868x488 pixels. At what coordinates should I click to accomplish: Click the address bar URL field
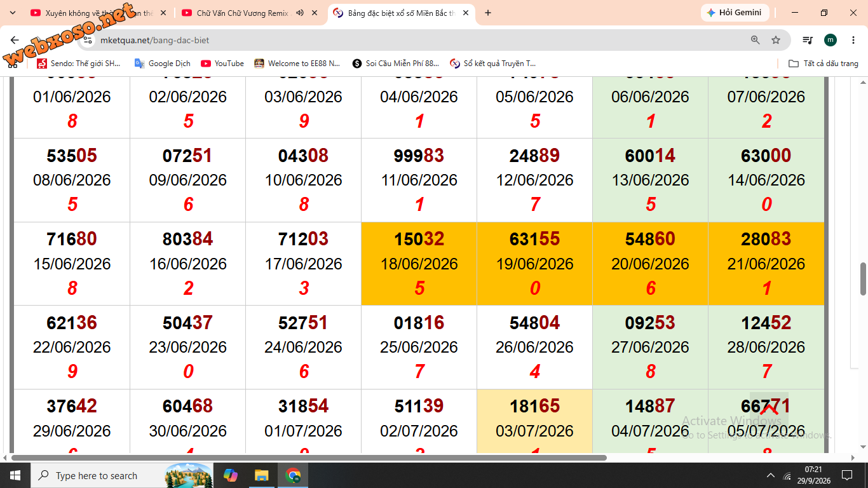click(419, 40)
